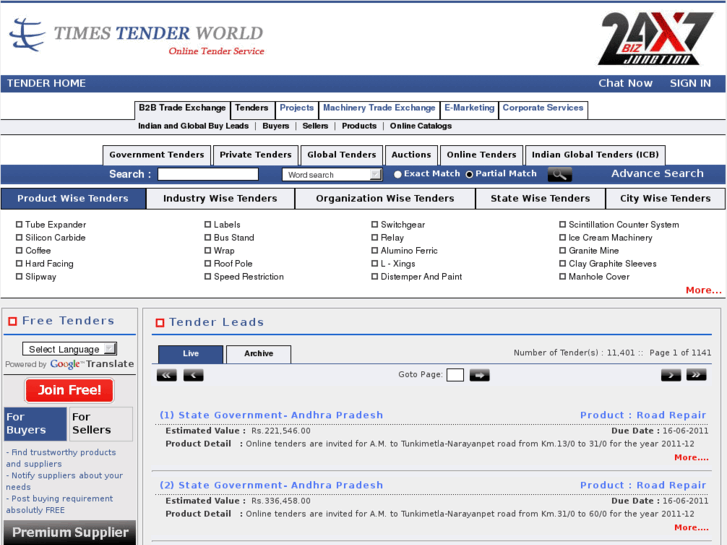Switch to the Live tenders tab

click(191, 354)
